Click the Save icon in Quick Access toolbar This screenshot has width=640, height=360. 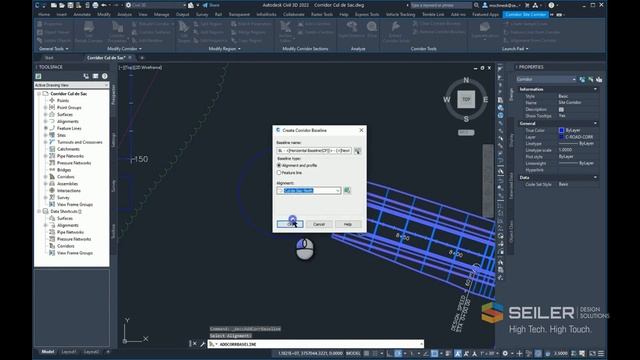(70, 5)
